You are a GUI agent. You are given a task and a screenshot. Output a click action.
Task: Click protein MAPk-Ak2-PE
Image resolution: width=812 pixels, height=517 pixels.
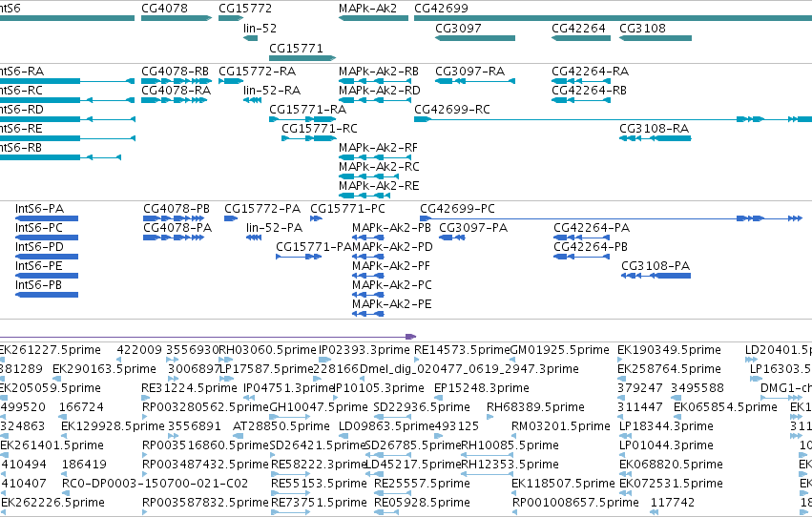point(391,305)
